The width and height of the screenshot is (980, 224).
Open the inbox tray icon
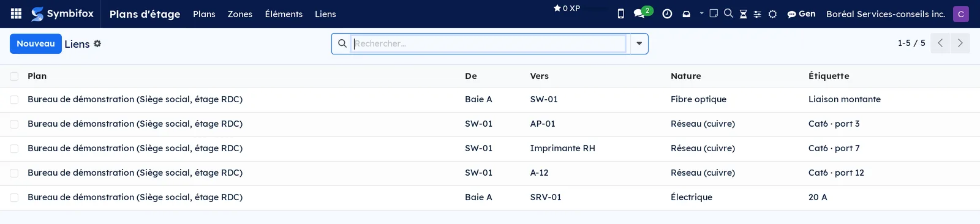click(686, 14)
